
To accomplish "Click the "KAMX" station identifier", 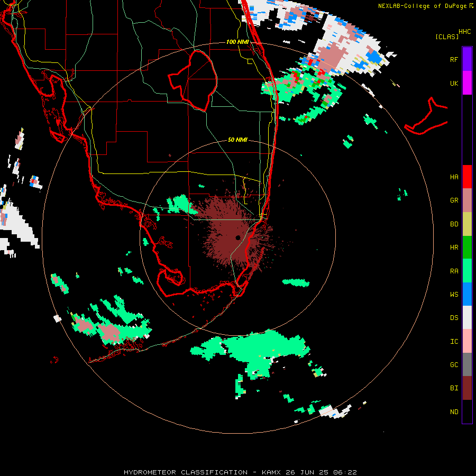I will click(x=272, y=472).
